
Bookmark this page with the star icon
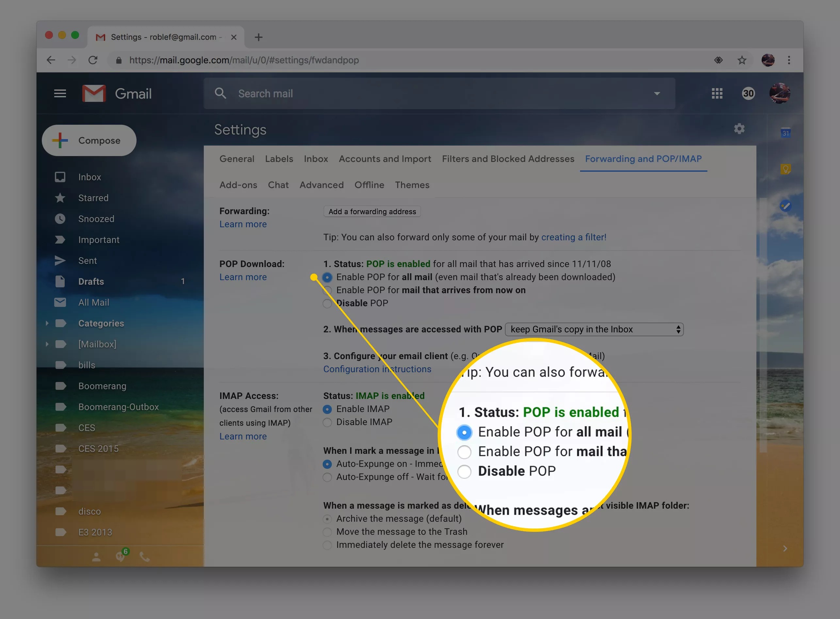pos(742,60)
